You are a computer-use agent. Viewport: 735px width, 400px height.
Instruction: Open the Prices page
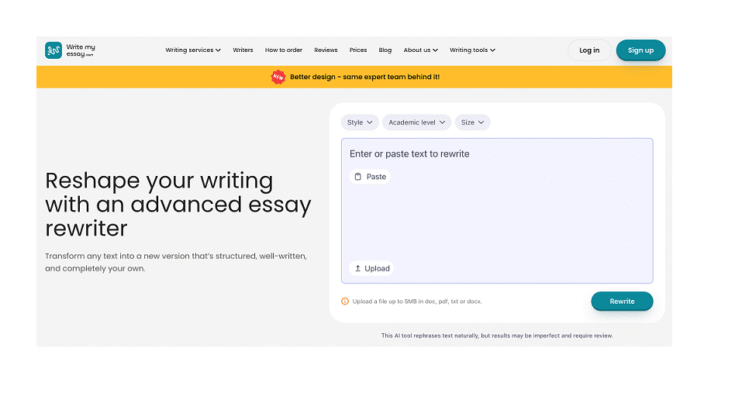(x=358, y=50)
